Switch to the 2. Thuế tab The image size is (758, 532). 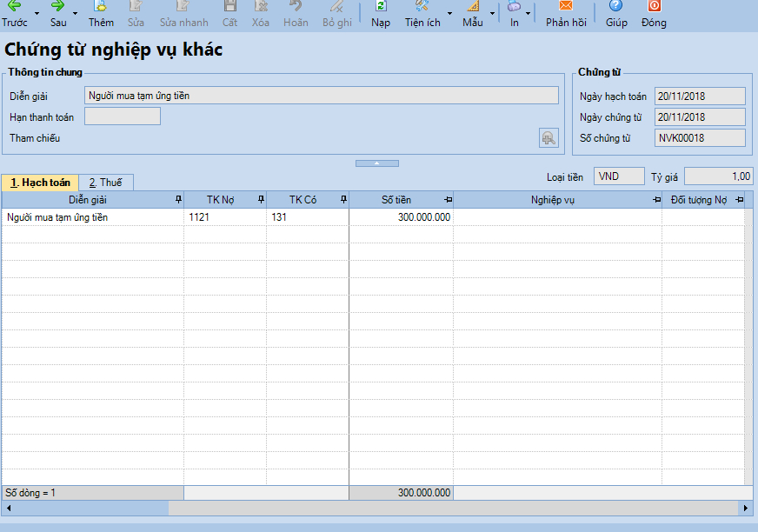coord(106,183)
